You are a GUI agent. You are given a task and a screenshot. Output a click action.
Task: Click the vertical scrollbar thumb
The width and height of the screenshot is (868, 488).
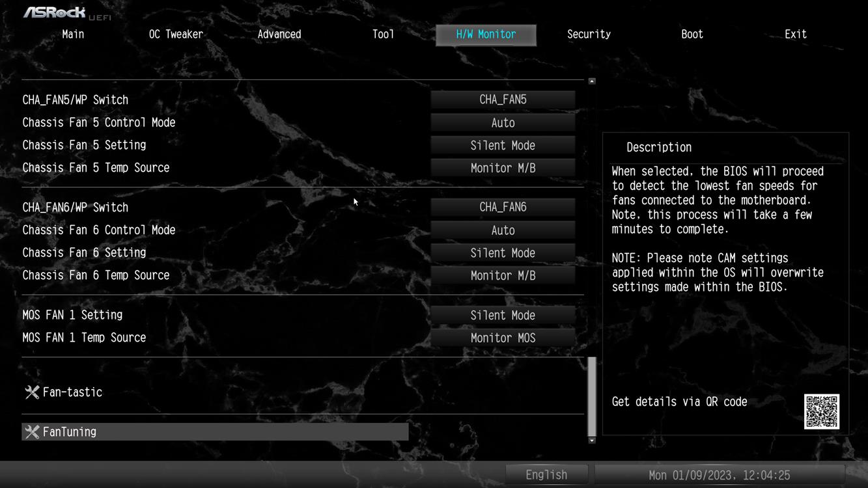click(592, 396)
